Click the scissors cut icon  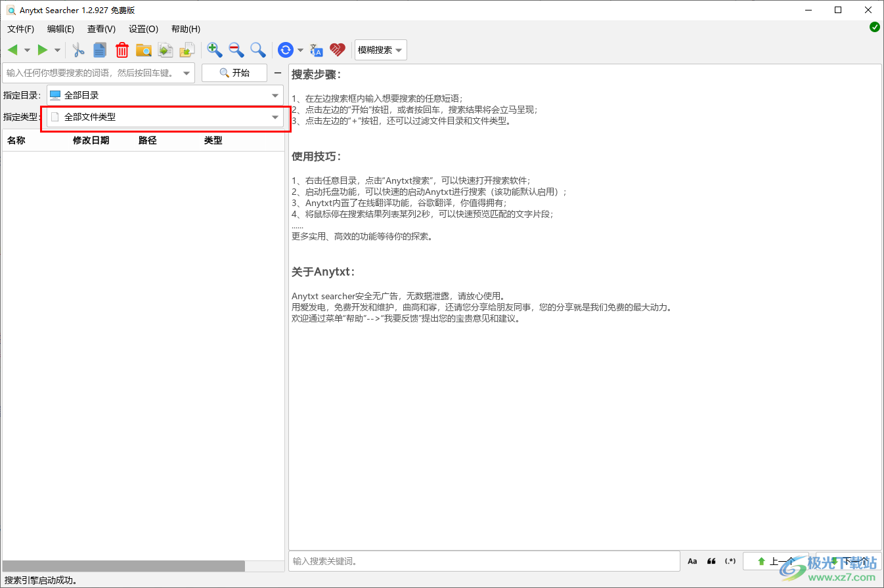click(x=79, y=50)
